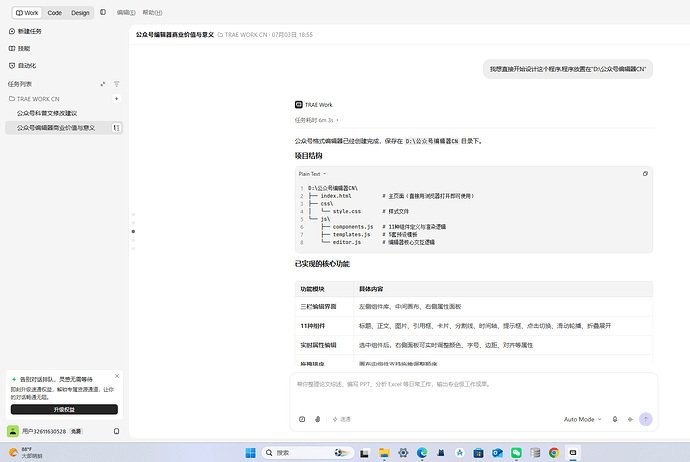Click the templates.js line in the code block
Screen dimensions: 690x462
coord(363,235)
